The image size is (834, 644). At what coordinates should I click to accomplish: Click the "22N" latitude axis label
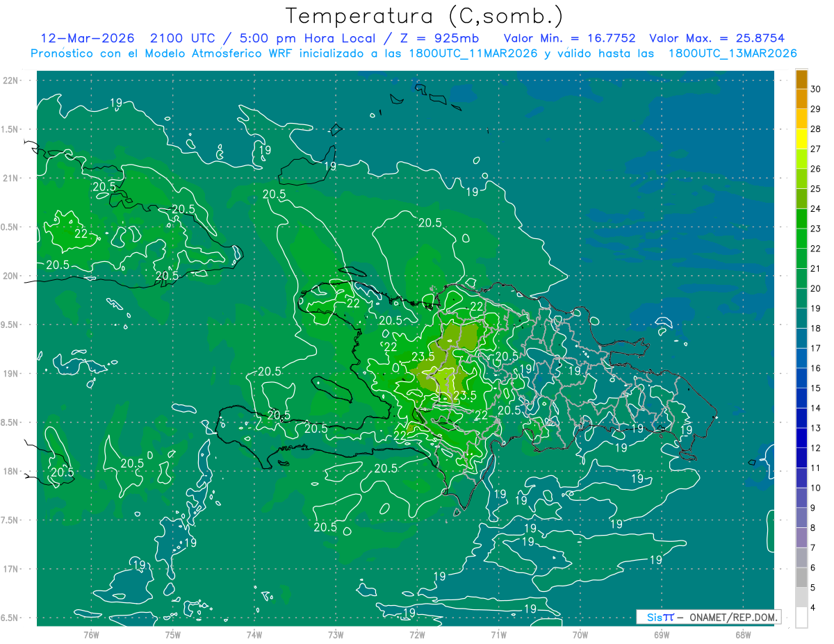(x=10, y=81)
